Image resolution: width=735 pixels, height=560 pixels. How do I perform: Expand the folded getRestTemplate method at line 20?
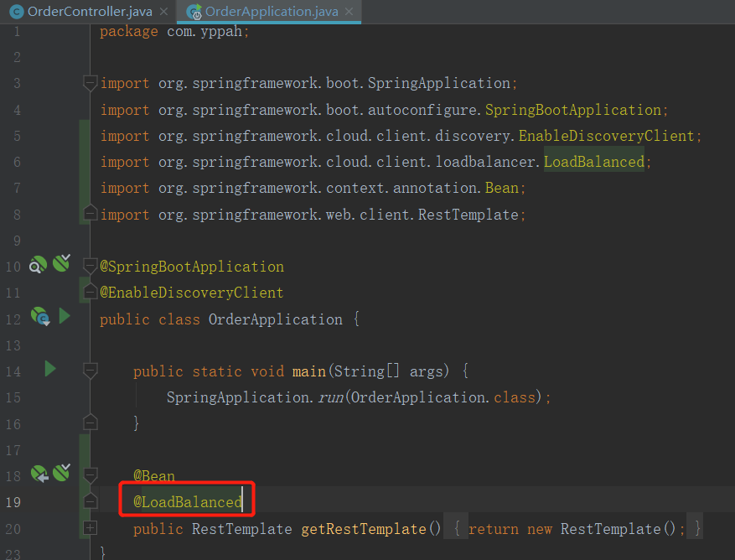pos(90,528)
